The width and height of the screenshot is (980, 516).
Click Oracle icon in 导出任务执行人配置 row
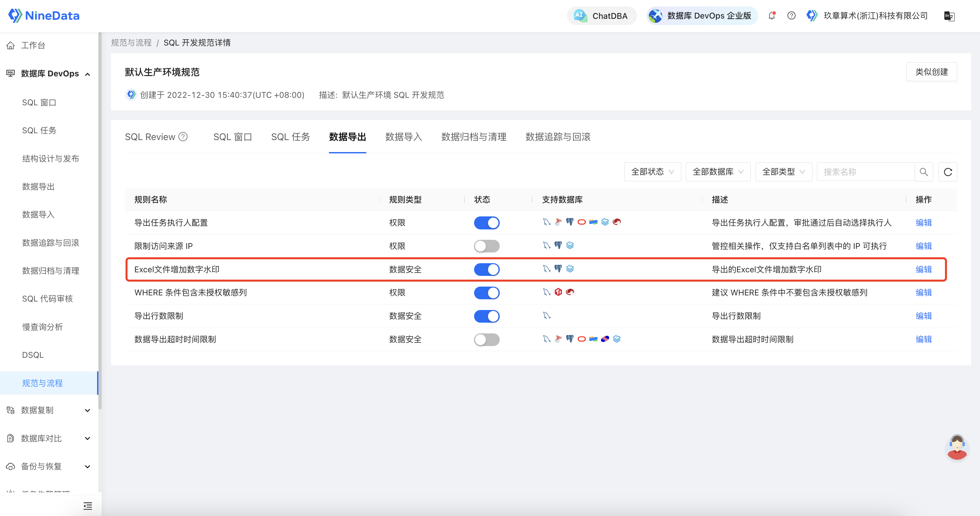(582, 222)
